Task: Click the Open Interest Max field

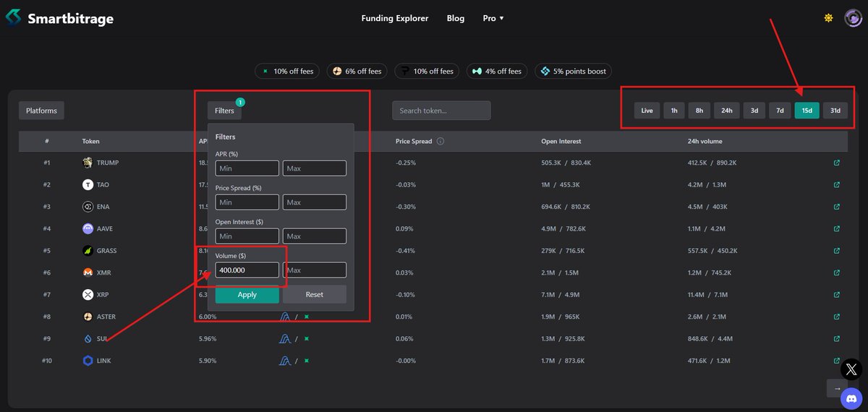Action: (314, 236)
